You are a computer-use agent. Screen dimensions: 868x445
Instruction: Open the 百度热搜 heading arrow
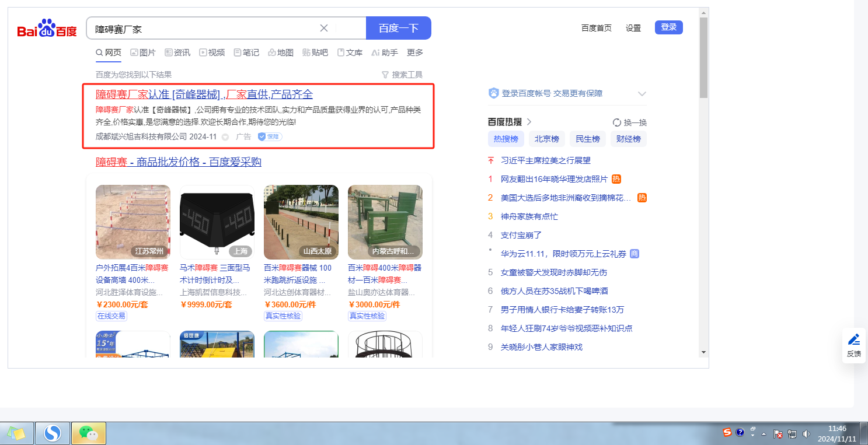coord(529,122)
